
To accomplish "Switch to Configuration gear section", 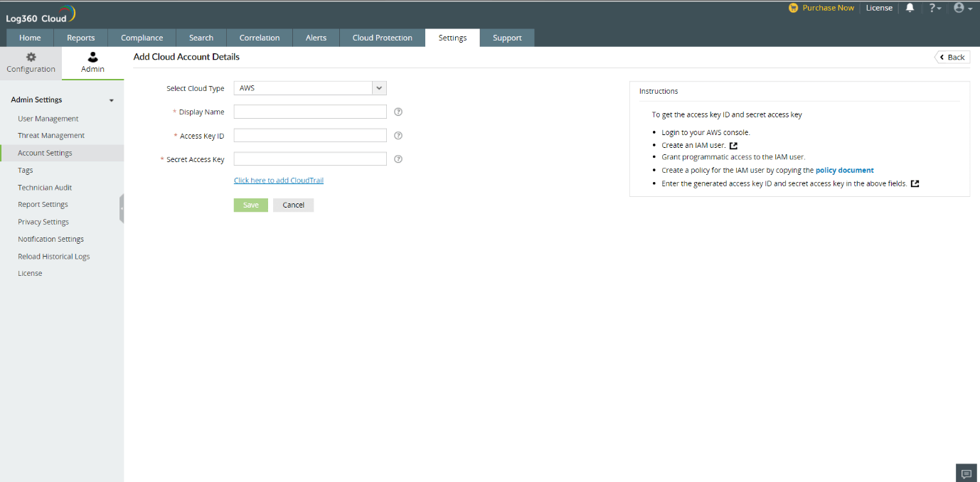I will pyautogui.click(x=31, y=63).
